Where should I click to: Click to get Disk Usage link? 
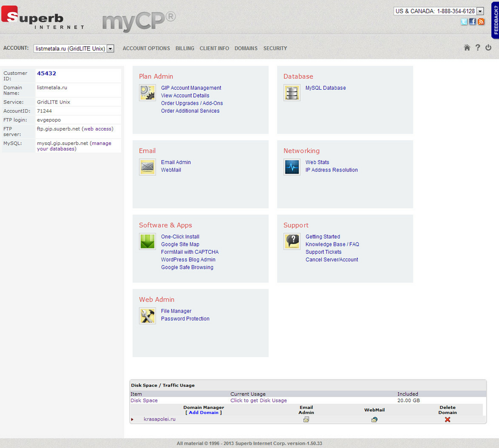pos(259,400)
